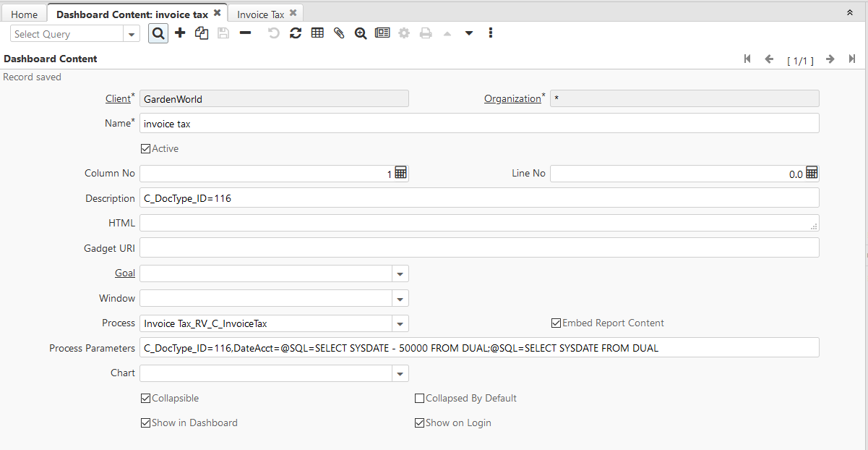Disable Show on Login
The width and height of the screenshot is (868, 450).
tap(419, 423)
